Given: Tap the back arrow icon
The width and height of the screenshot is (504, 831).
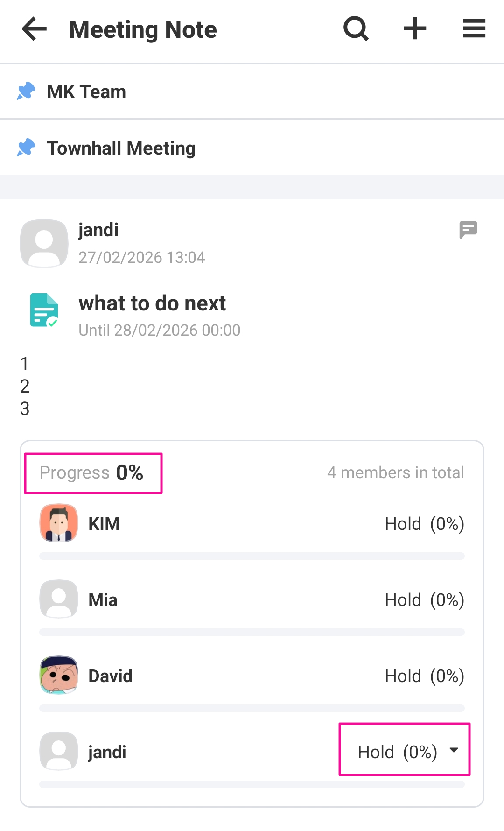Looking at the screenshot, I should (35, 29).
